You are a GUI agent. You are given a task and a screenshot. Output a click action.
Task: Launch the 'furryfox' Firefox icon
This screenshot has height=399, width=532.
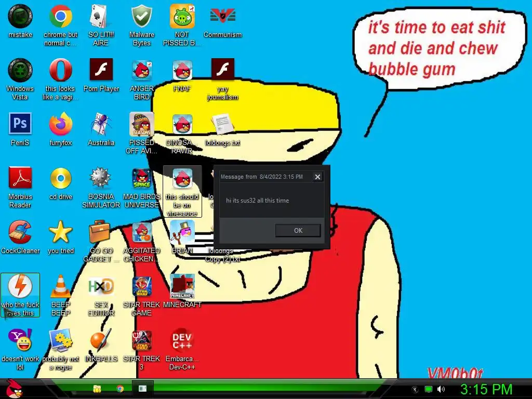click(x=60, y=129)
